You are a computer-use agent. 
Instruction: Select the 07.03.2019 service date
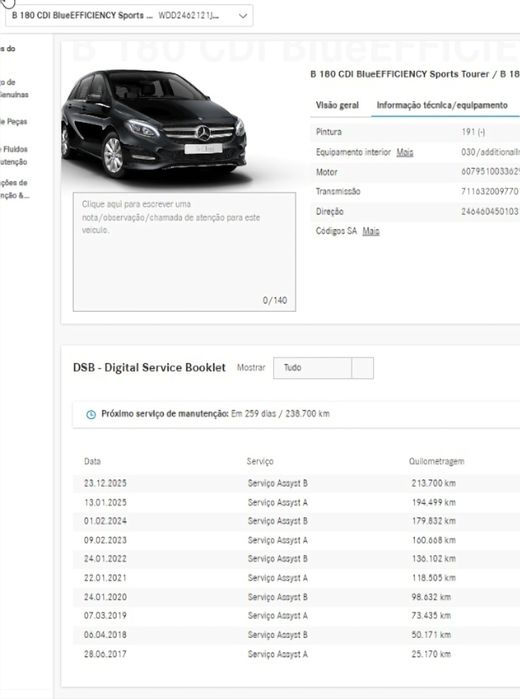tap(105, 616)
